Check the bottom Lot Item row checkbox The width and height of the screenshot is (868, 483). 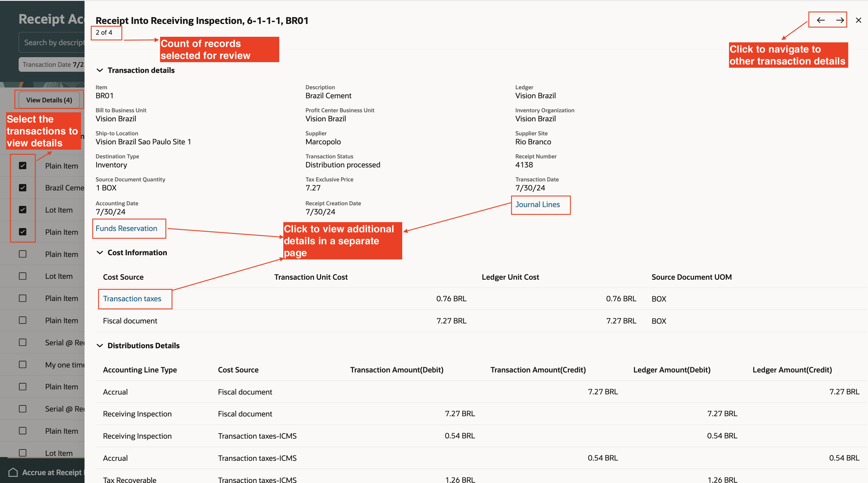pyautogui.click(x=22, y=453)
